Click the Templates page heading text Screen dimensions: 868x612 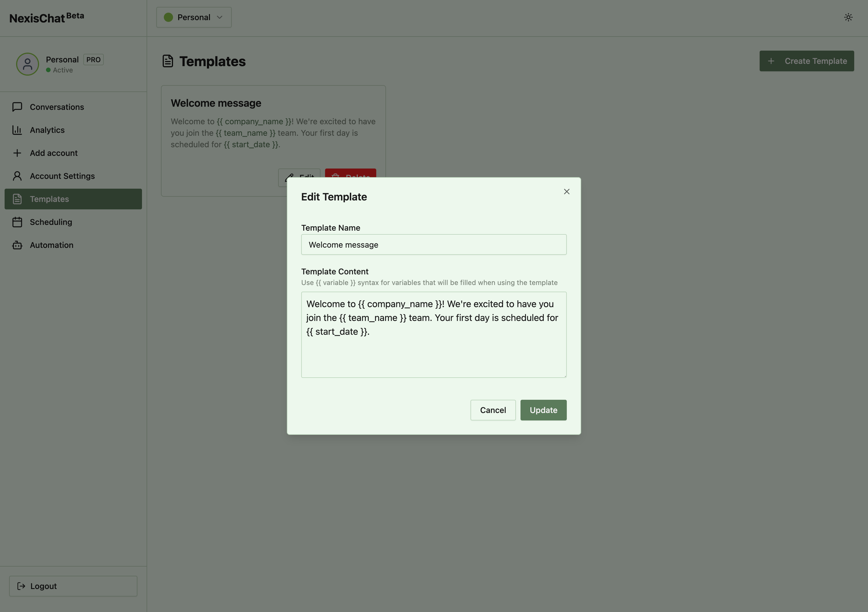coord(212,61)
